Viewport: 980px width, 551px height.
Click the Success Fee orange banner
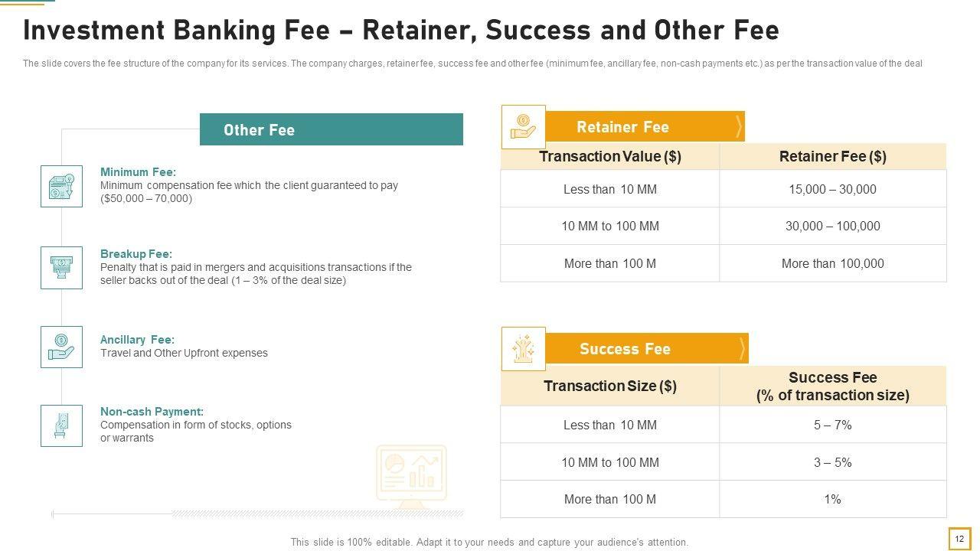tap(645, 349)
